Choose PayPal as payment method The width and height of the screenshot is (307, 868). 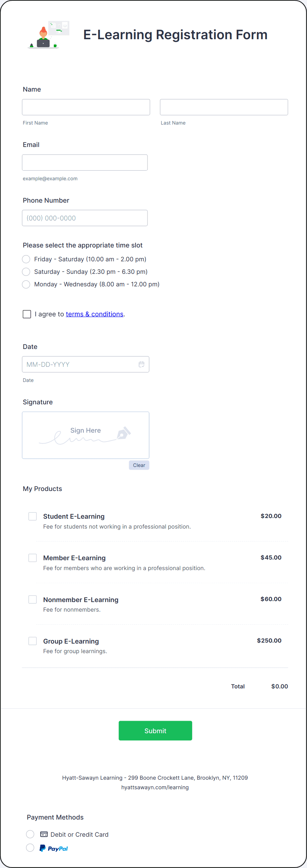coord(30,848)
